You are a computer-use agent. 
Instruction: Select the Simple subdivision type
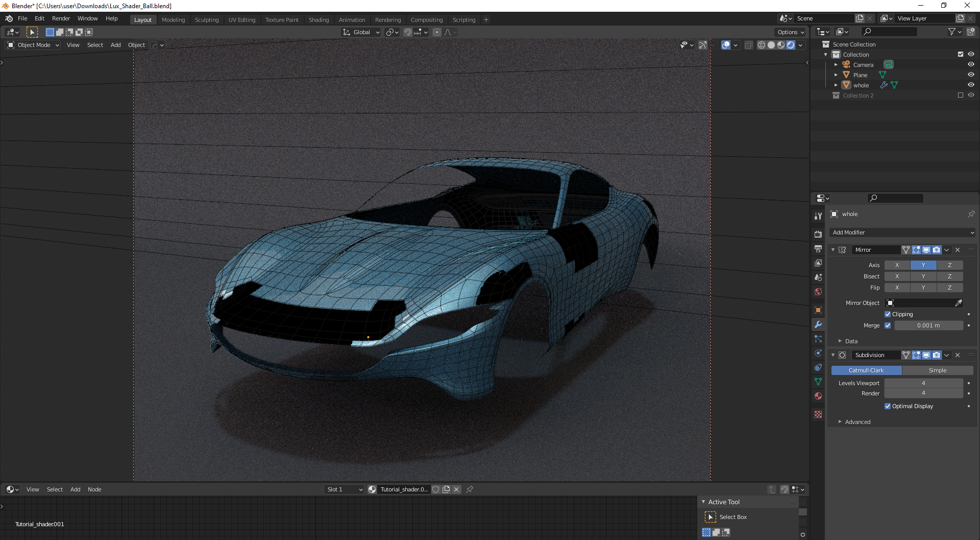[937, 370]
